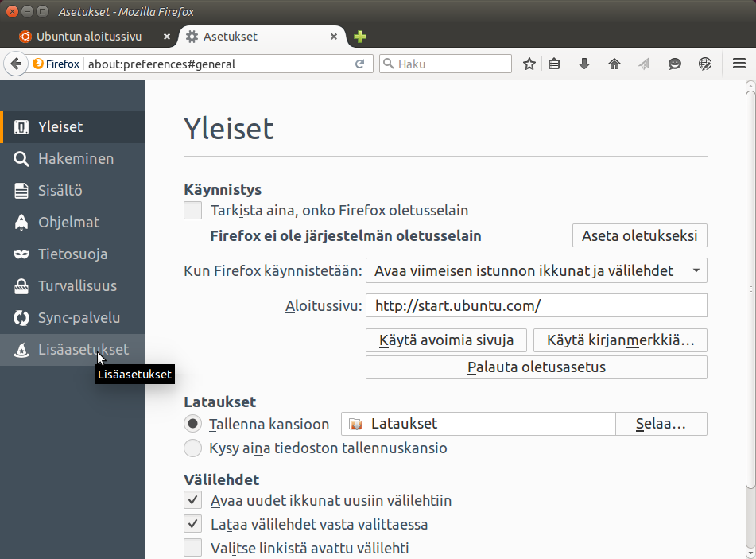
Task: Click the 'Palauta oletusasetus' button
Action: 536,367
